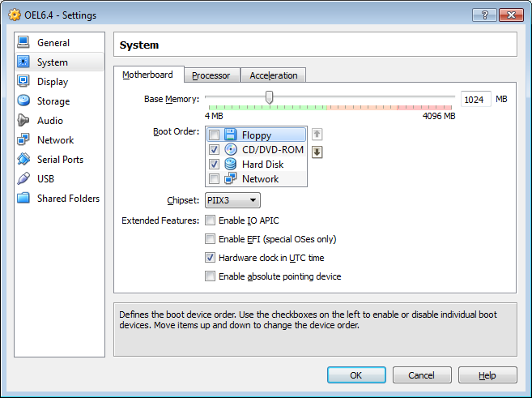
Task: Switch to the Acceleration tab
Action: coord(274,75)
